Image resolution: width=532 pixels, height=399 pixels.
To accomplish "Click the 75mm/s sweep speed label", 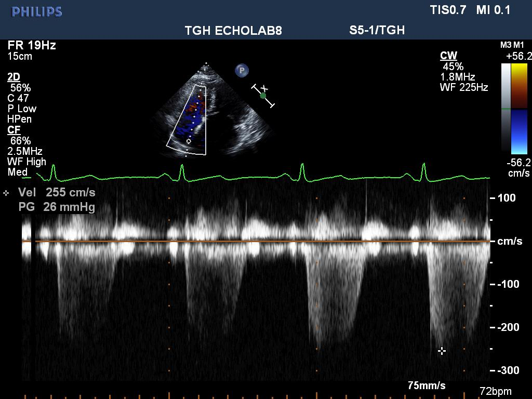I will pyautogui.click(x=426, y=385).
